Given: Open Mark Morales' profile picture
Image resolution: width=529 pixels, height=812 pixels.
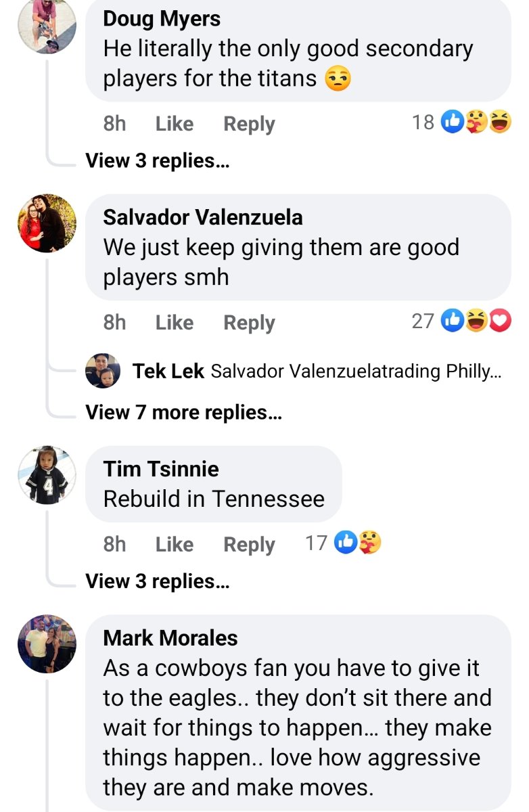Looking at the screenshot, I should [x=47, y=644].
